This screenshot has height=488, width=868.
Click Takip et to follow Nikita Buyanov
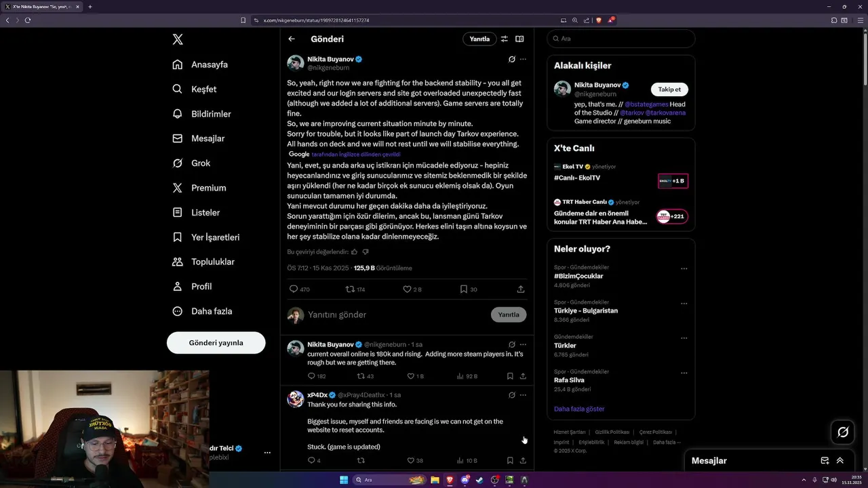tap(669, 89)
